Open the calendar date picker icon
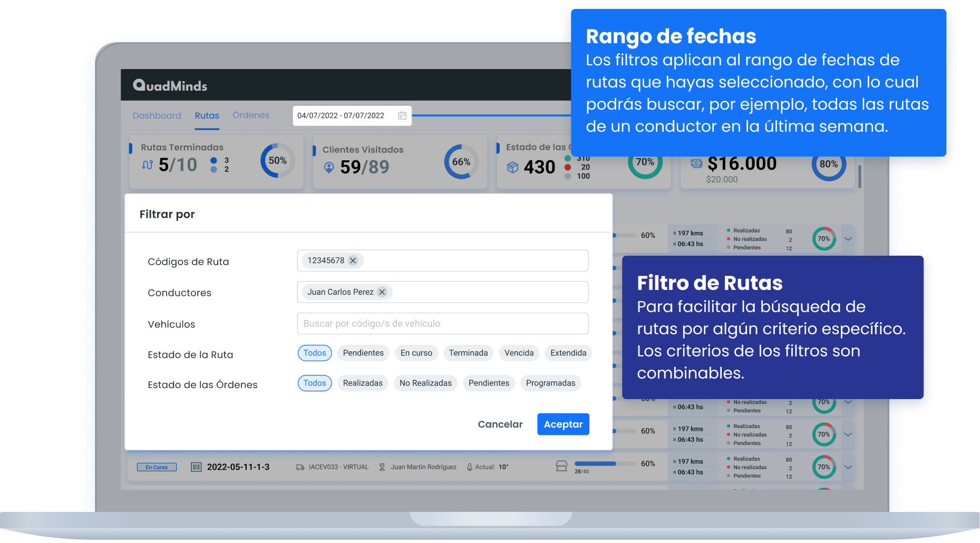The height and width of the screenshot is (543, 980). tap(402, 115)
